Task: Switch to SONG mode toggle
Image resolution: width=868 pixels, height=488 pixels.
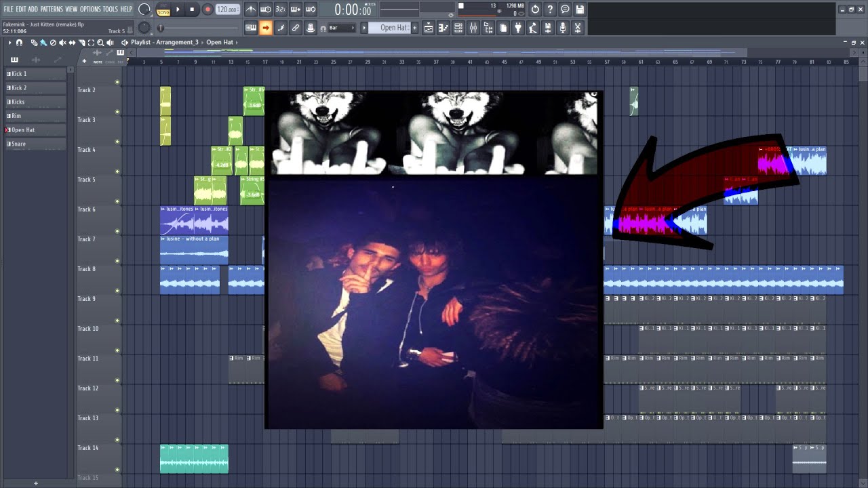Action: click(163, 12)
